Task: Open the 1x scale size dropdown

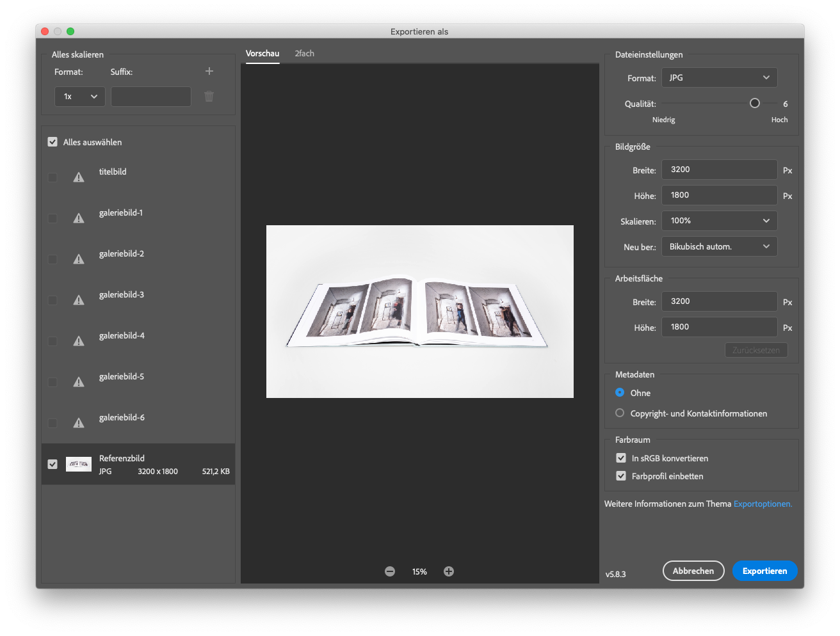Action: point(80,97)
